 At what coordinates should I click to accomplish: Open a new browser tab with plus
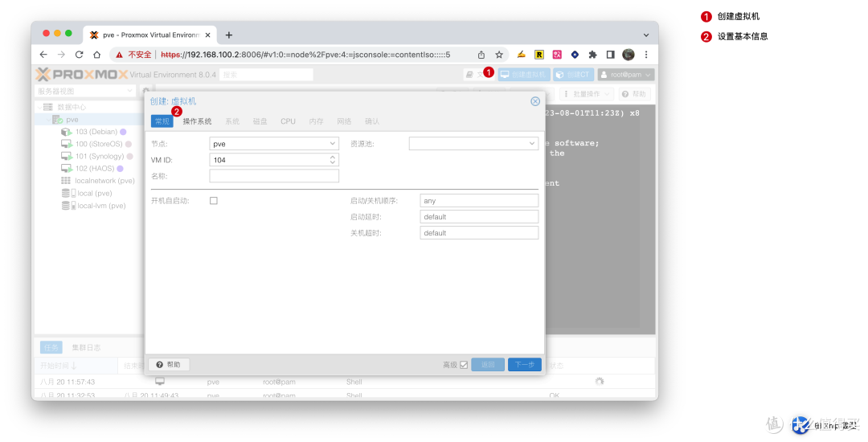coord(228,35)
